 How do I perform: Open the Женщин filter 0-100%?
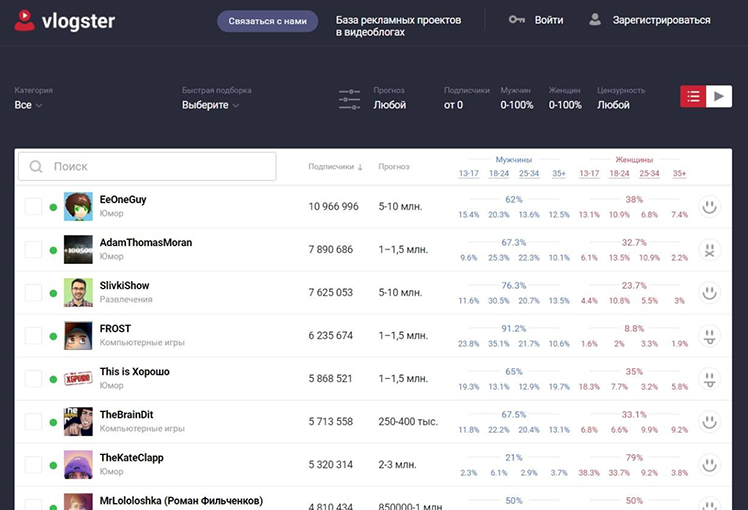pyautogui.click(x=565, y=105)
